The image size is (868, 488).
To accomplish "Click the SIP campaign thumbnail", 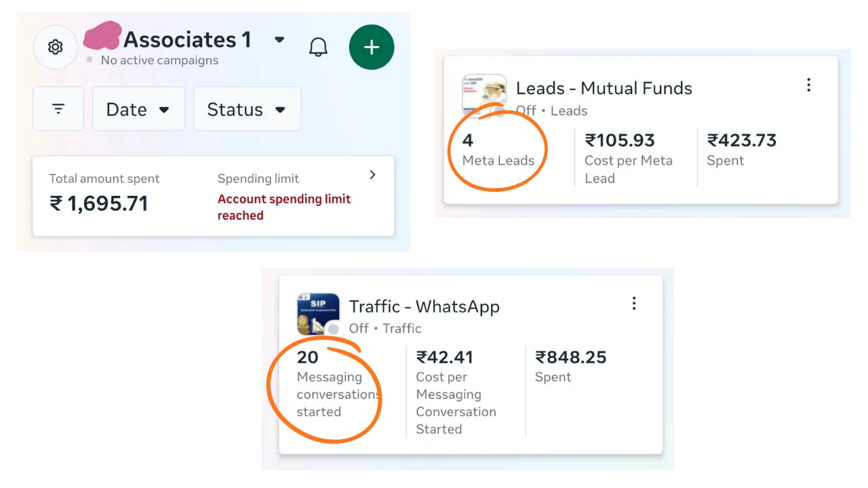I will [x=317, y=314].
